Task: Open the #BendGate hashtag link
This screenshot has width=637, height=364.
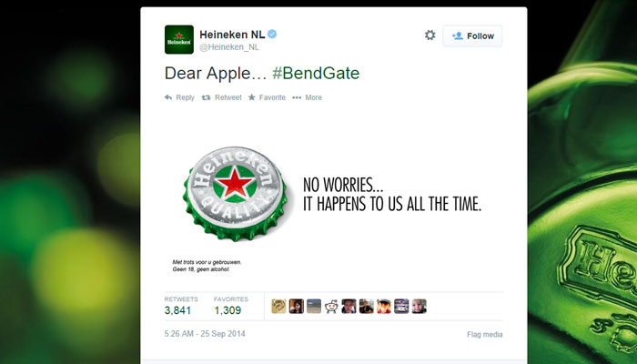Action: coord(316,73)
